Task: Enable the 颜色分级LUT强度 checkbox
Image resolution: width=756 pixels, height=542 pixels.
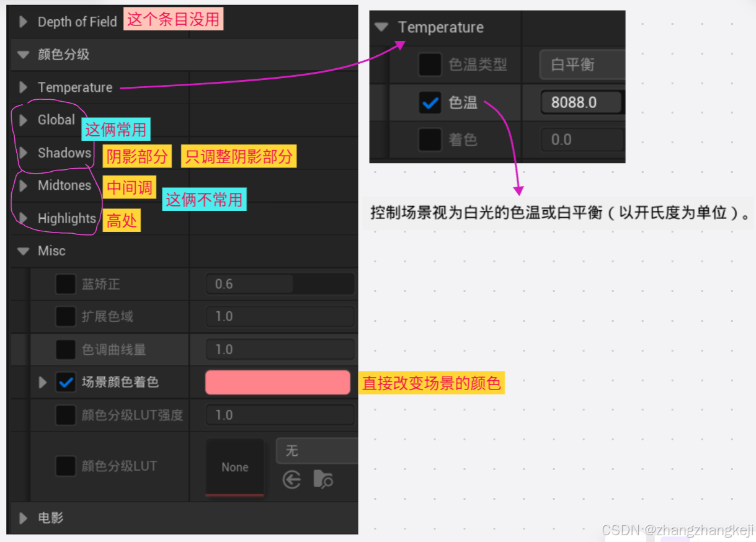Action: point(65,414)
